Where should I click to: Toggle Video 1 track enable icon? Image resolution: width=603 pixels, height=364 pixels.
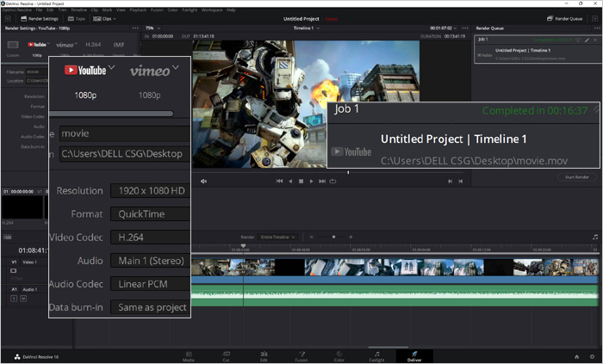(x=13, y=271)
